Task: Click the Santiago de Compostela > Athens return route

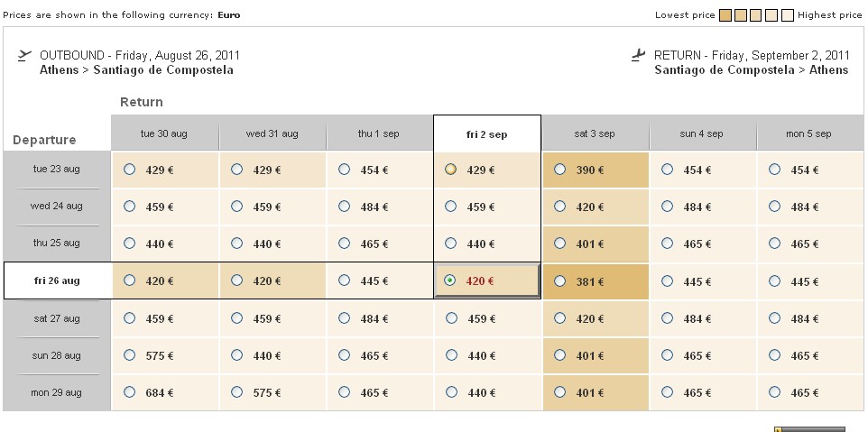Action: pyautogui.click(x=751, y=70)
